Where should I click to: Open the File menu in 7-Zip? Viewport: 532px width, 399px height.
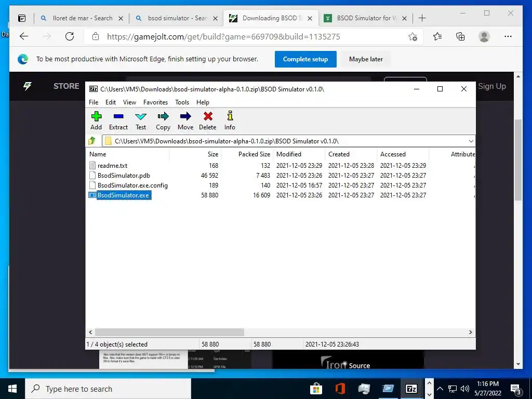coord(94,102)
